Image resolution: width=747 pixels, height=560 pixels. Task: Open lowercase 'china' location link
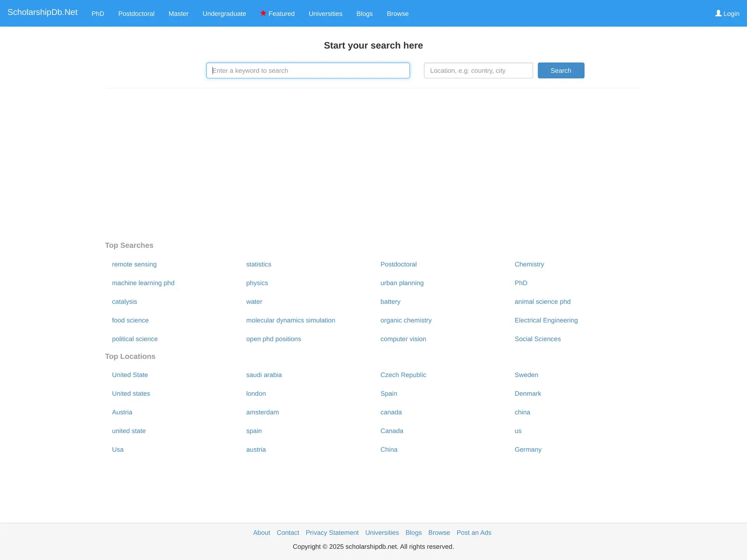[522, 412]
